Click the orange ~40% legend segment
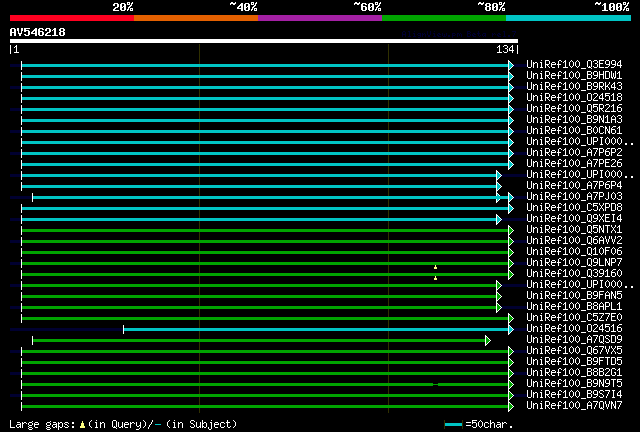640x432 pixels. (x=196, y=18)
